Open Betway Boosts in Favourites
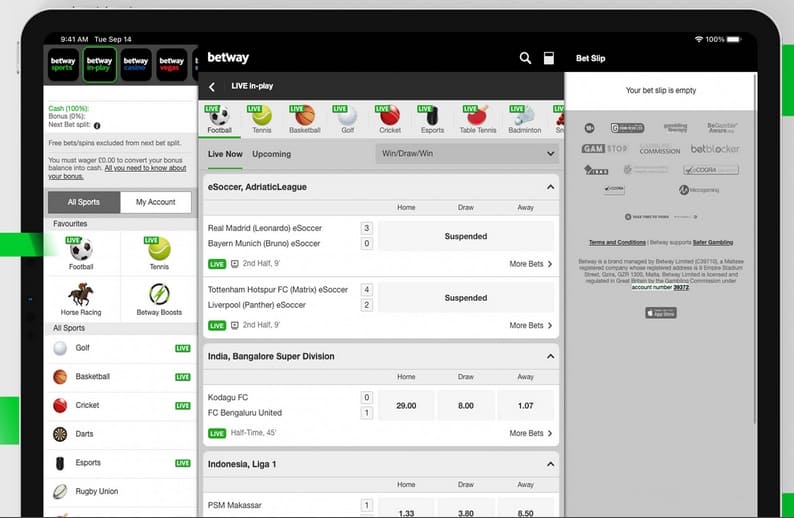Screen dimensions: 794x518 pyautogui.click(x=159, y=299)
